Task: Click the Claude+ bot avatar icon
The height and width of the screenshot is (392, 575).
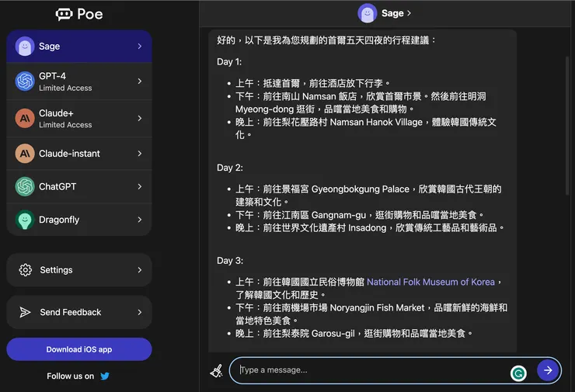Action: click(x=25, y=118)
